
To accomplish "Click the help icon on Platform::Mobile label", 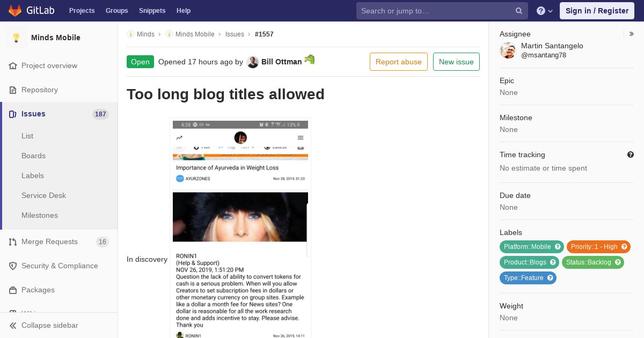I will coord(558,247).
